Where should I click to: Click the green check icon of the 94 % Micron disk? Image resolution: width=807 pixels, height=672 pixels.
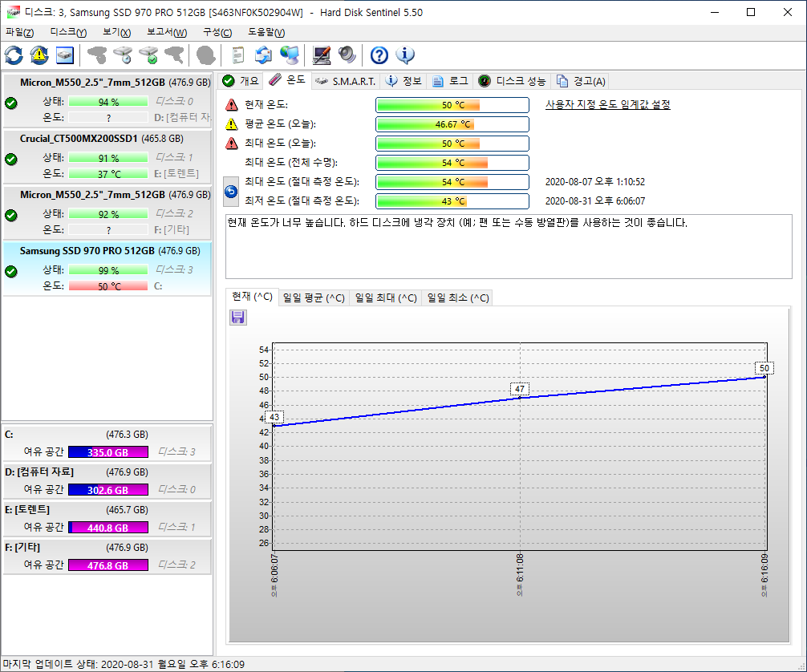pos(10,103)
